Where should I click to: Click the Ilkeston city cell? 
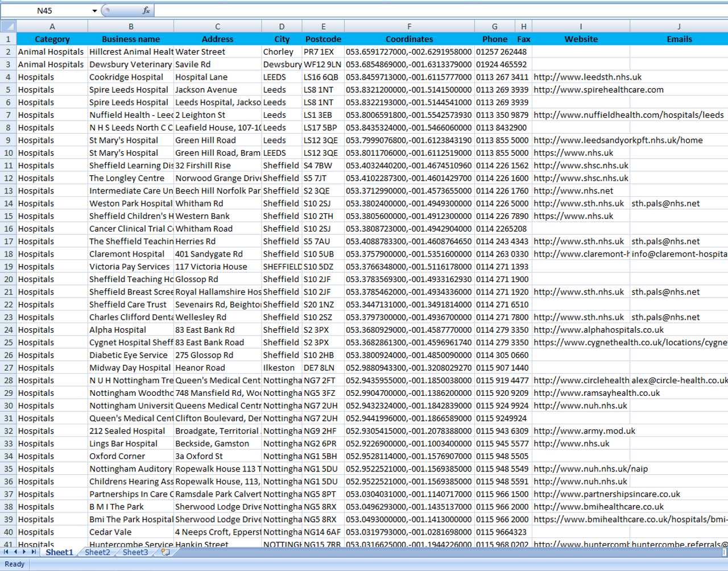282,368
